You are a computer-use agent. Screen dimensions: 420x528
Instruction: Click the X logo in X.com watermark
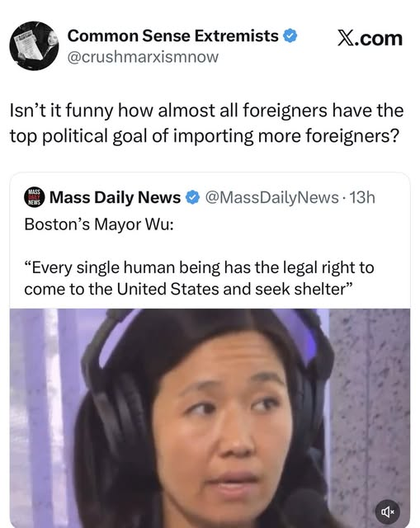(346, 39)
